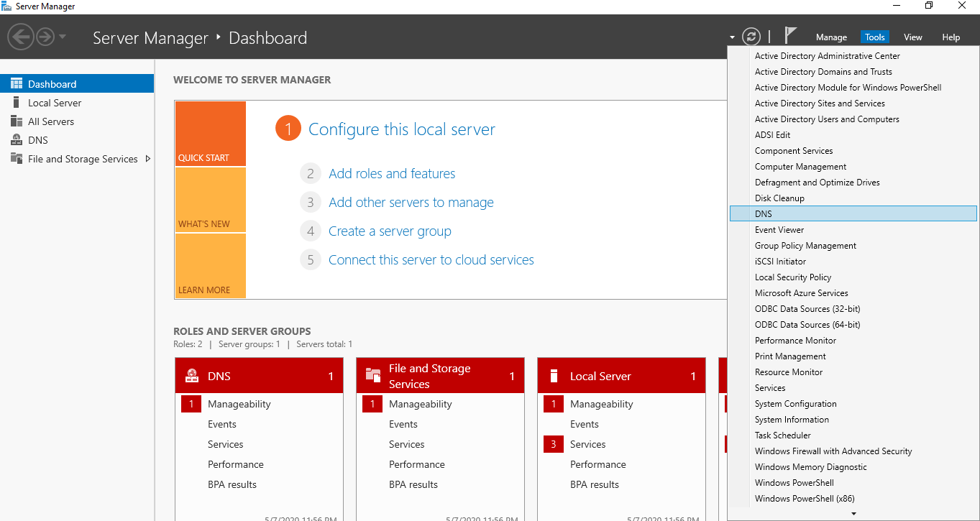Click the All Servers icon in sidebar
980x521 pixels.
click(17, 121)
